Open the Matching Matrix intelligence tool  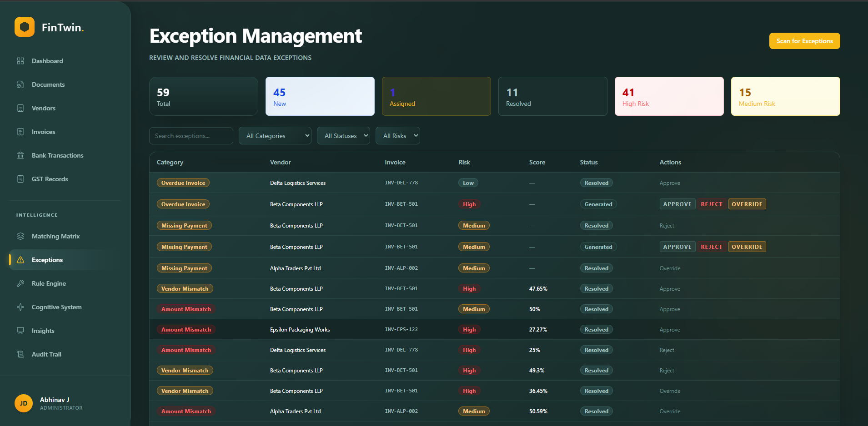pos(55,236)
